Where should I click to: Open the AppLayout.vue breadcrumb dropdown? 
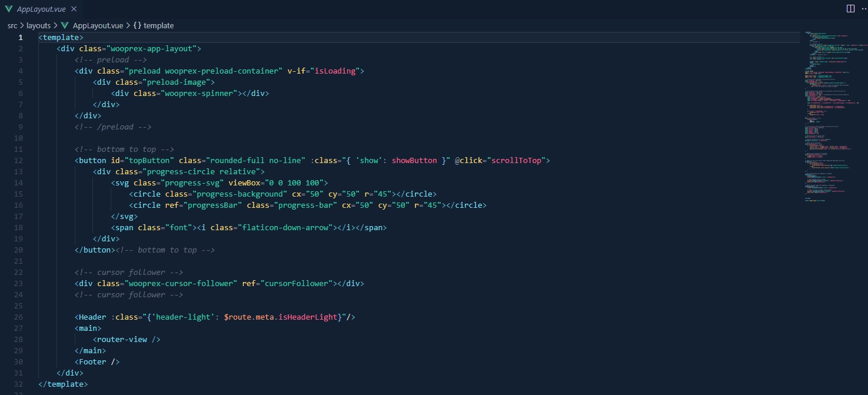coord(97,25)
